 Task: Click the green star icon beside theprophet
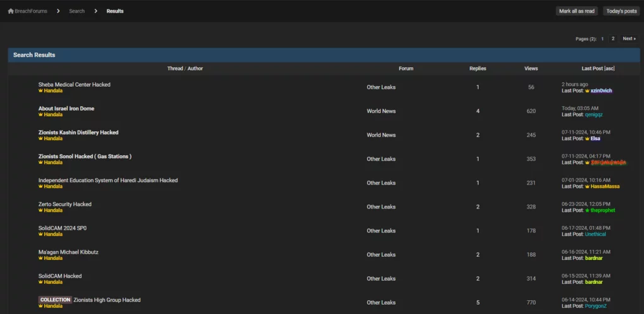click(587, 210)
